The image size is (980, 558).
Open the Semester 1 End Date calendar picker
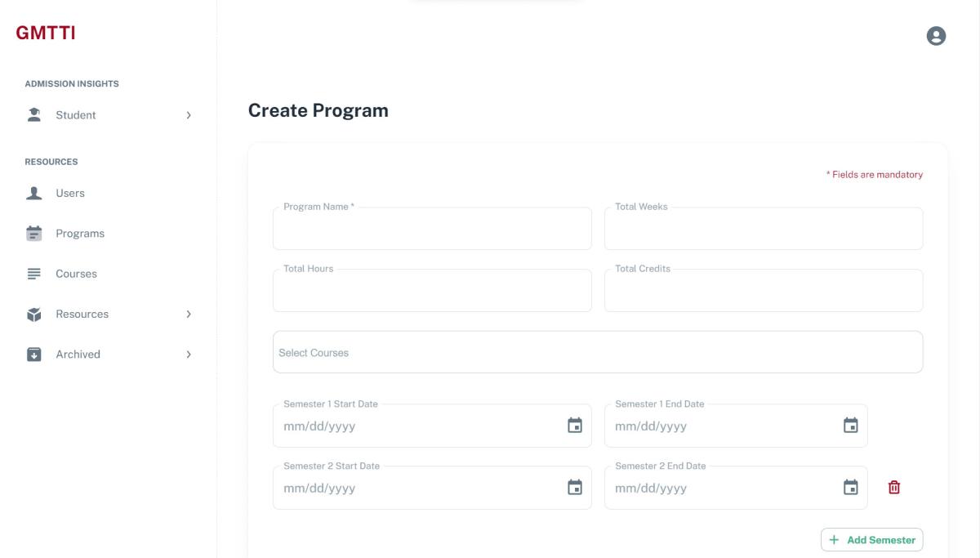850,426
